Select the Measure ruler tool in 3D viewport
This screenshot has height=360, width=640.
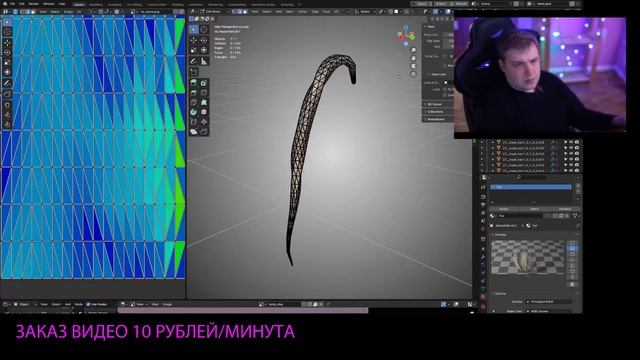[x=204, y=61]
